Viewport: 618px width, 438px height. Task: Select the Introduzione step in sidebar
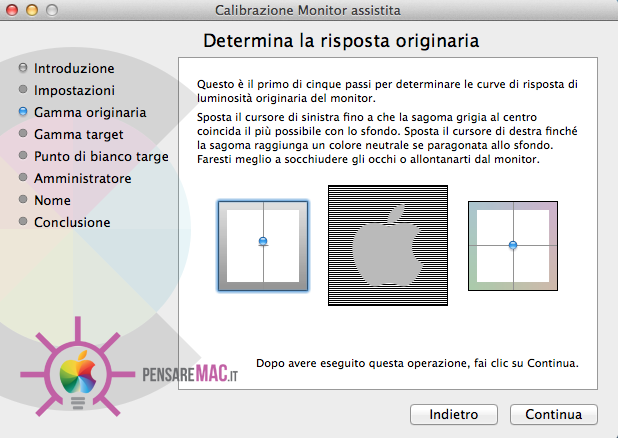(74, 68)
